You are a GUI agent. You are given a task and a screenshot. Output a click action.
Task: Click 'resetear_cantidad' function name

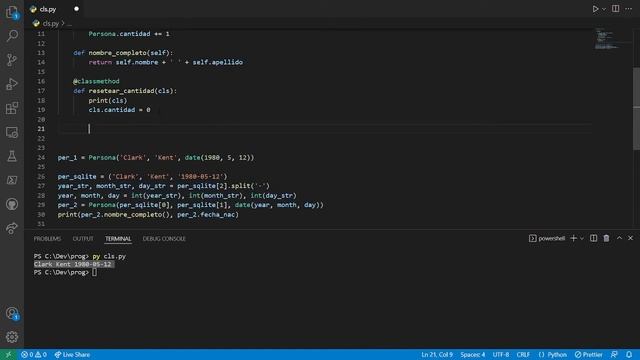pos(121,91)
